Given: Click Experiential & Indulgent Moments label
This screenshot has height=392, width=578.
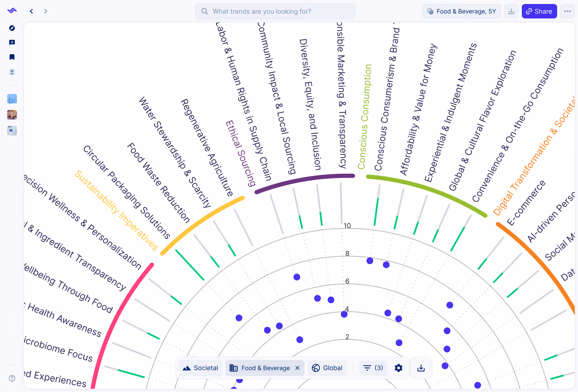Looking at the screenshot, I should coord(451,113).
